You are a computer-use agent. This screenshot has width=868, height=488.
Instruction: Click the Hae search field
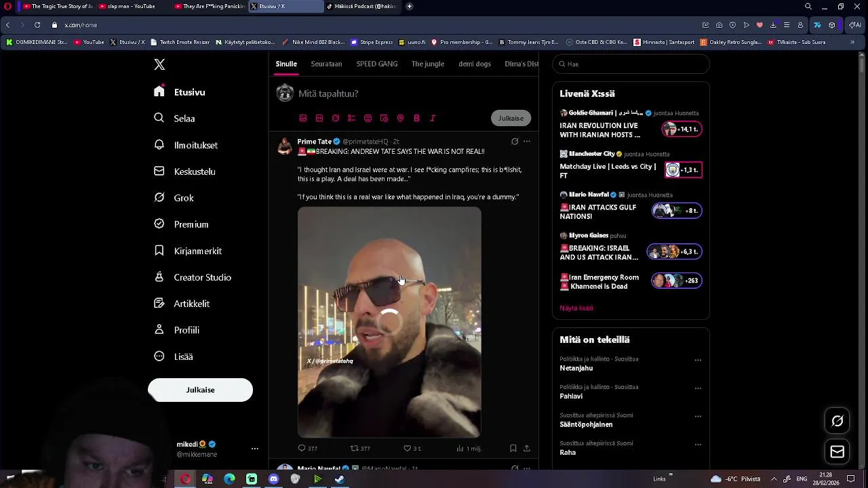(x=631, y=64)
